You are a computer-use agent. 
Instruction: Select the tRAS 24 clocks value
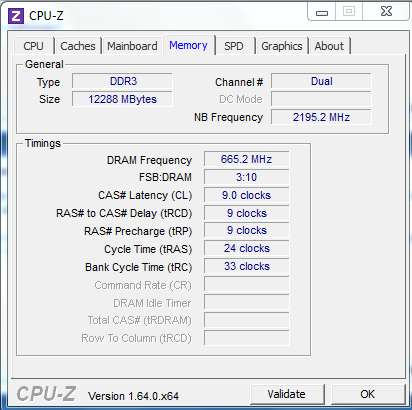point(247,248)
